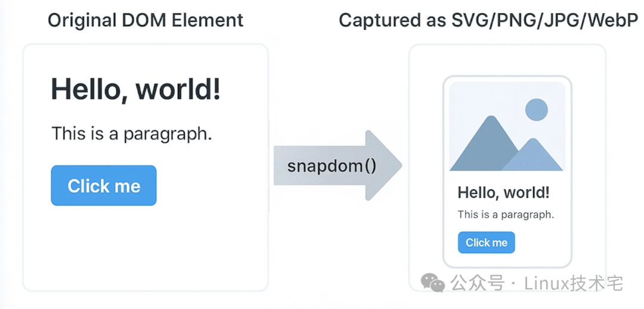Click the small paragraph text in captured card
The image size is (644, 309).
(506, 214)
